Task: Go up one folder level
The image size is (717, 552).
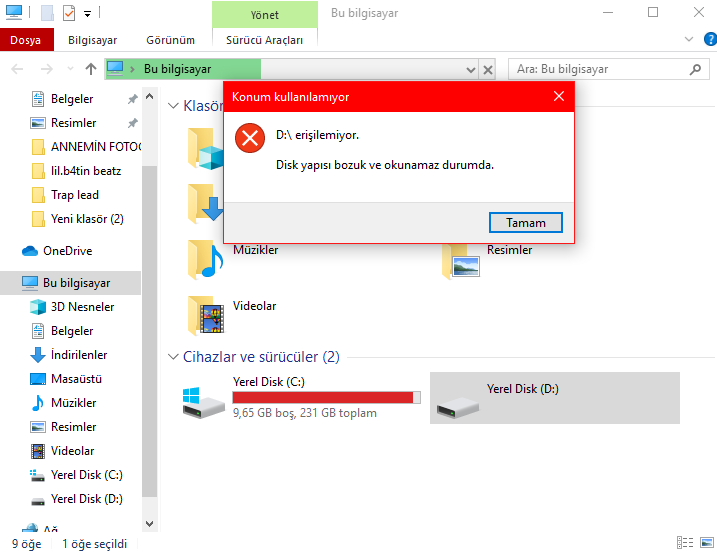Action: pyautogui.click(x=91, y=69)
